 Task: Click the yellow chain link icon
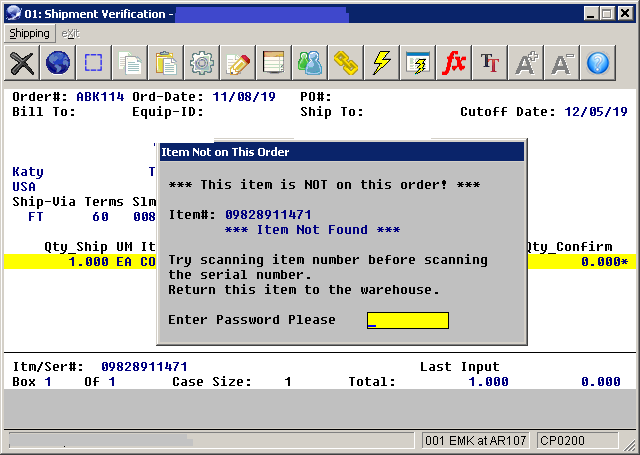345,63
